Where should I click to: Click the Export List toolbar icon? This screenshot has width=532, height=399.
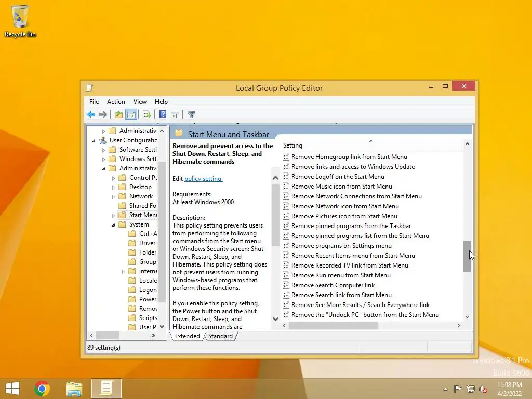[147, 115]
